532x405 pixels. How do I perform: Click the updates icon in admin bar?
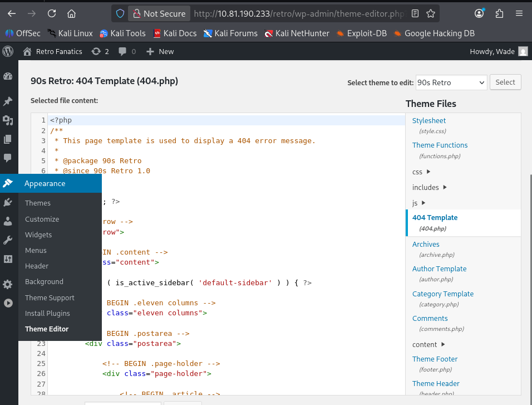(x=96, y=51)
